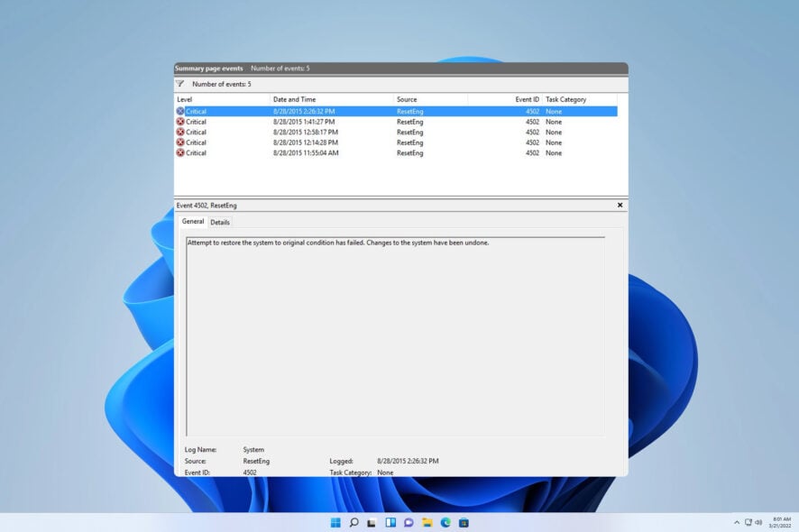Close the Event 4502 details pane
Image resolution: width=799 pixels, height=532 pixels.
(620, 206)
